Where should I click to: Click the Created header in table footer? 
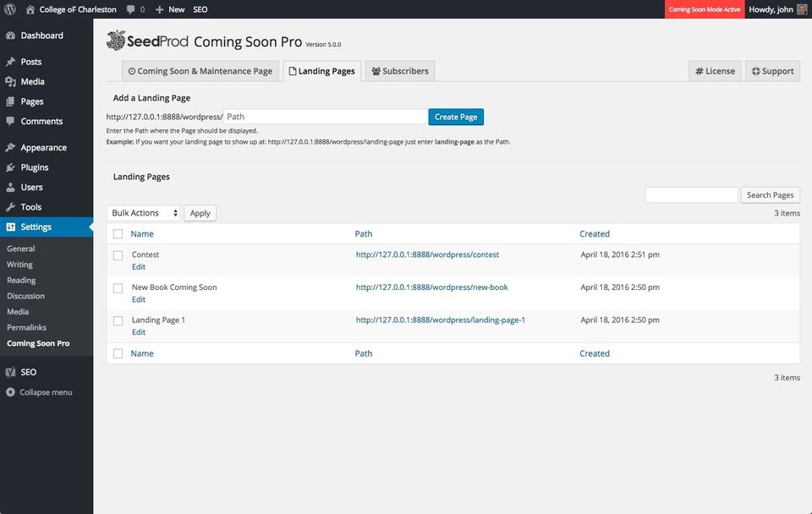[x=595, y=353]
